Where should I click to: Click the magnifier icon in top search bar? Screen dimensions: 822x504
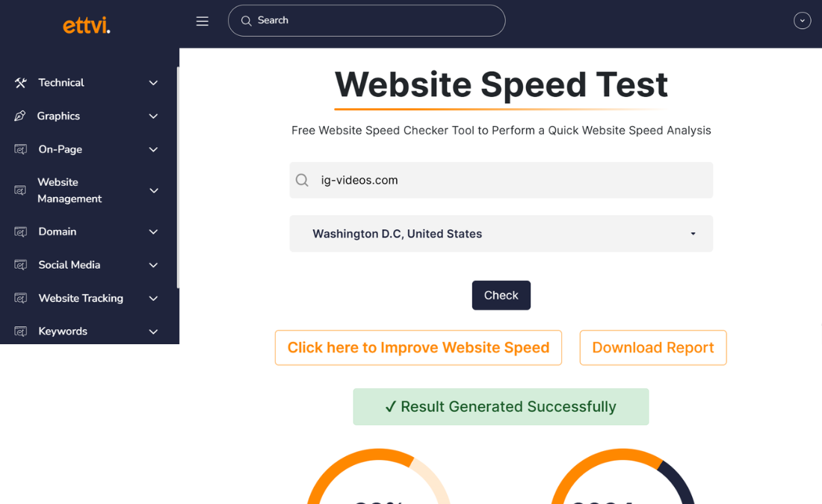[x=246, y=21]
